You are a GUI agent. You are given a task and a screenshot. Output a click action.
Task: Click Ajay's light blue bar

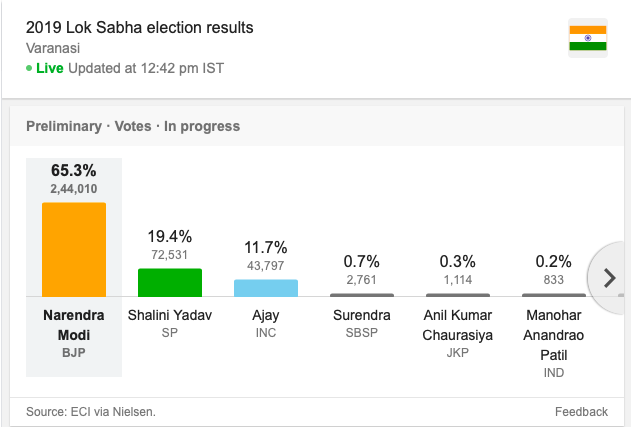point(266,288)
